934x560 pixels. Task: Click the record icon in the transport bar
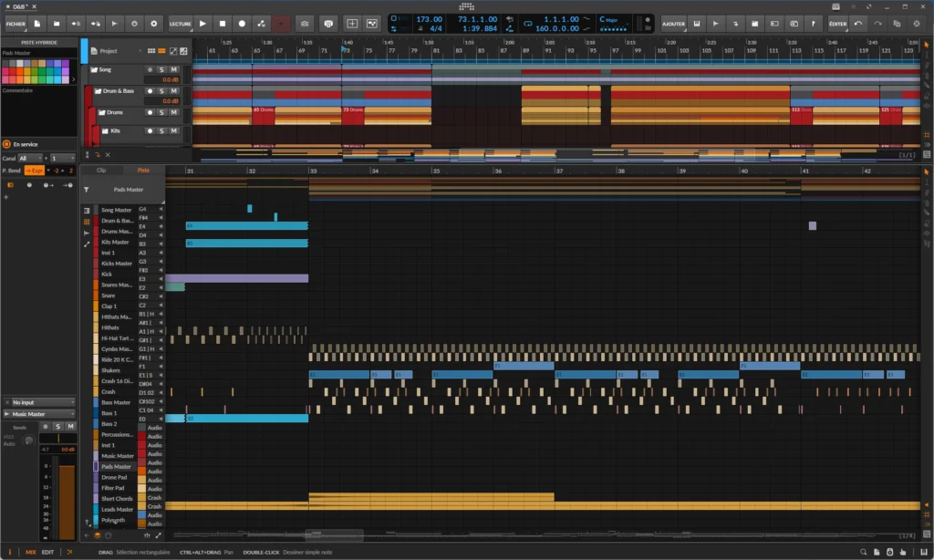241,24
